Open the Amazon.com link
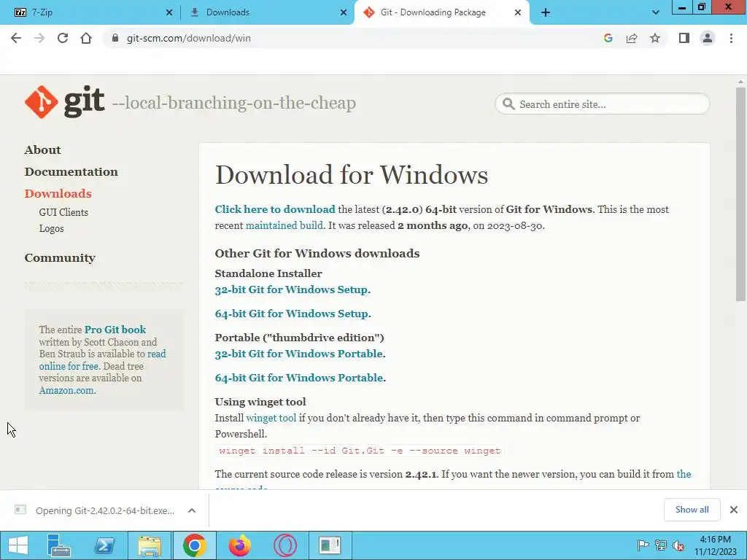This screenshot has width=747, height=560. point(66,391)
